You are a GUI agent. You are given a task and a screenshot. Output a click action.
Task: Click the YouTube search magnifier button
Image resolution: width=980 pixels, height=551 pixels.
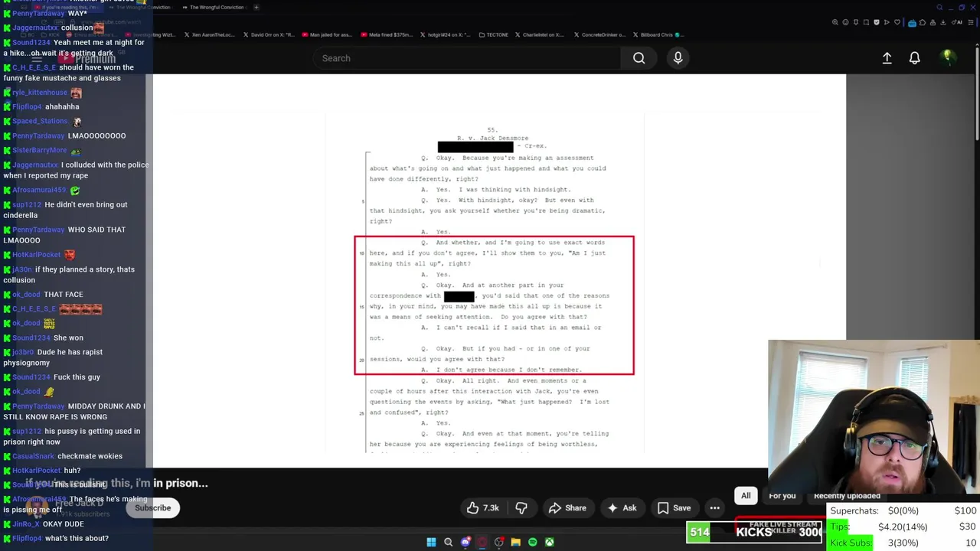(x=639, y=58)
